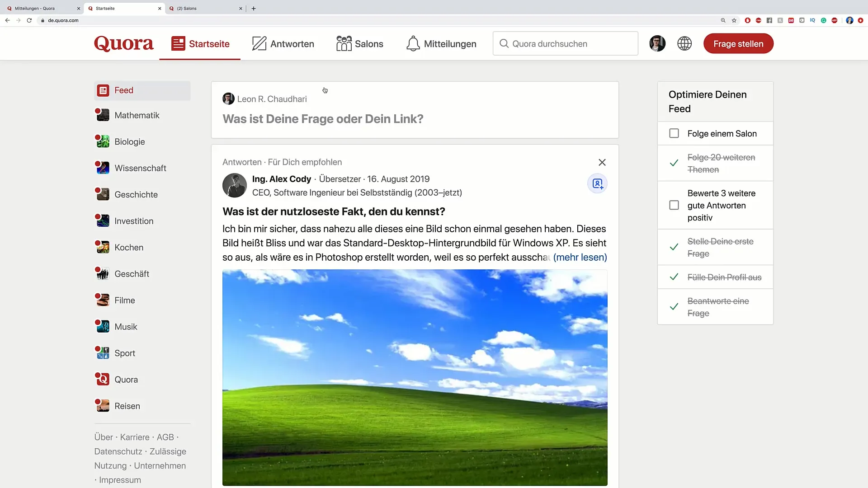This screenshot has height=488, width=868.
Task: Click the checkmark for 'Beantworte eine Frage'
Action: (674, 307)
